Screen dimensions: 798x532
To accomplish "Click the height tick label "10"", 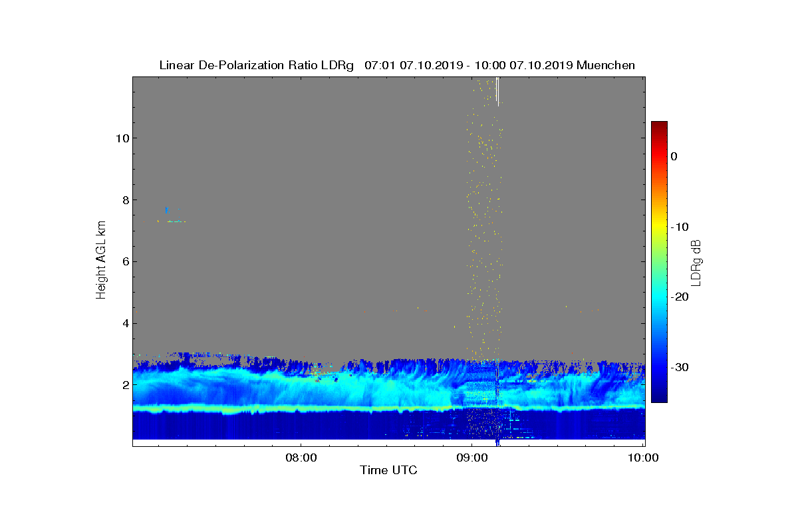I will [121, 138].
